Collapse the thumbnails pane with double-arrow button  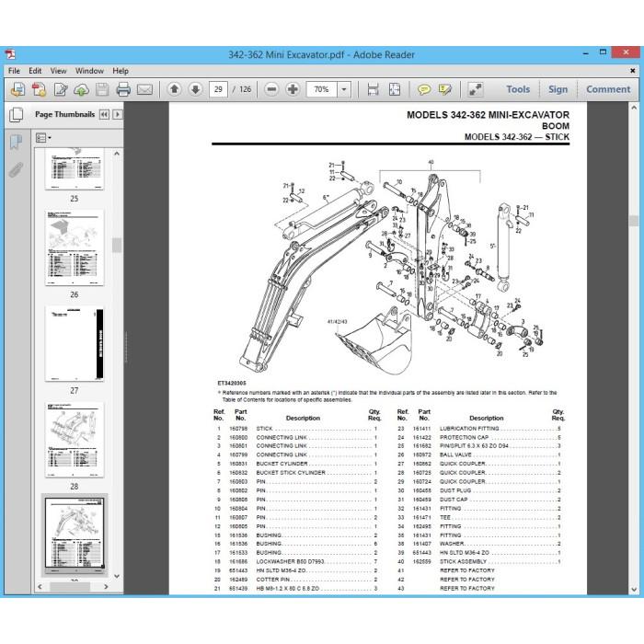[104, 115]
